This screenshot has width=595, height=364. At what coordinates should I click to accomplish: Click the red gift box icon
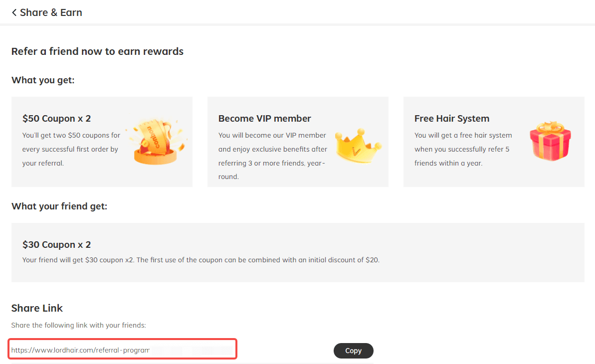550,141
